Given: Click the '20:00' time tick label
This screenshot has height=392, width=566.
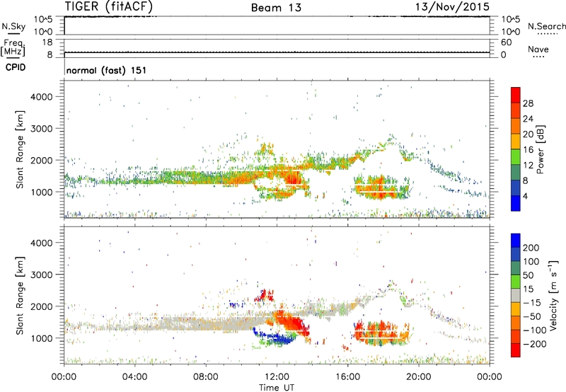Looking at the screenshot, I should (x=418, y=377).
